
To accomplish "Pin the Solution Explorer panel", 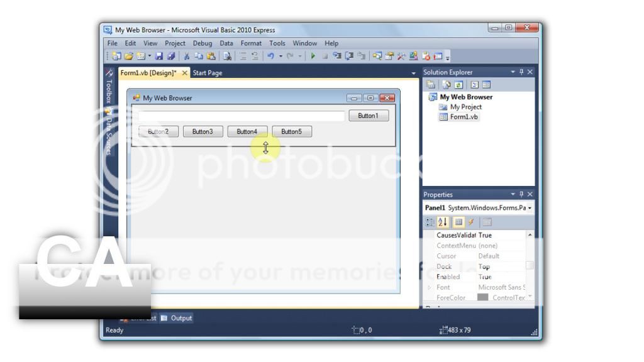I will (x=521, y=72).
